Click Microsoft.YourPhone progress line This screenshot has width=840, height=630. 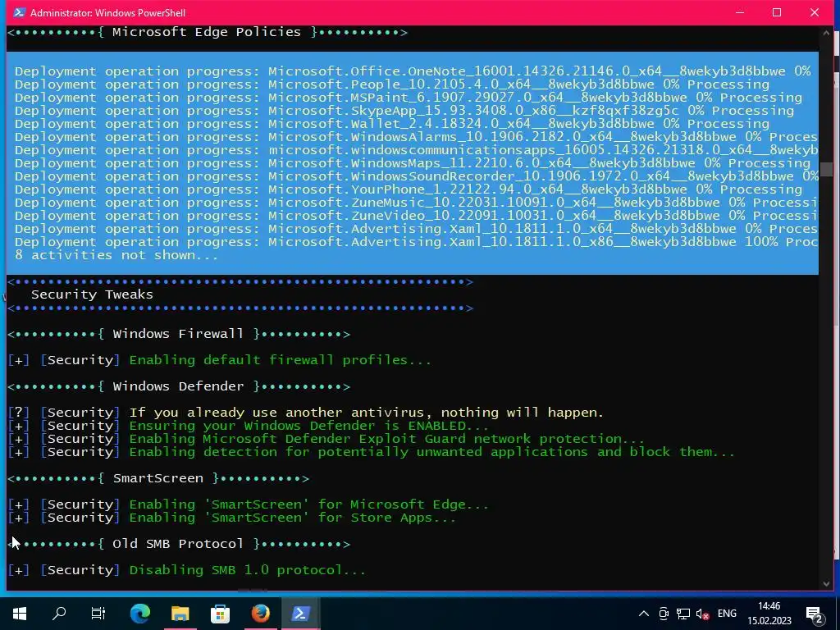coord(409,189)
